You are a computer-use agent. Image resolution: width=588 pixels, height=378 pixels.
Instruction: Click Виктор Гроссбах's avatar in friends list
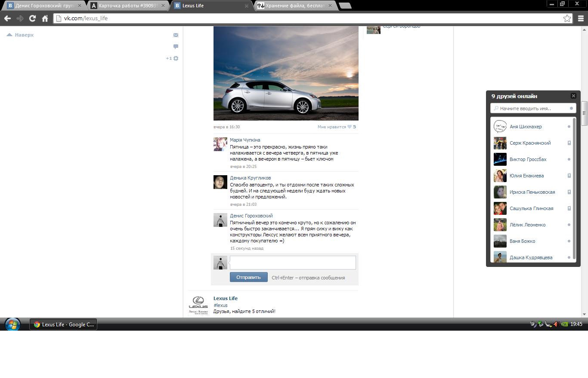(x=500, y=159)
